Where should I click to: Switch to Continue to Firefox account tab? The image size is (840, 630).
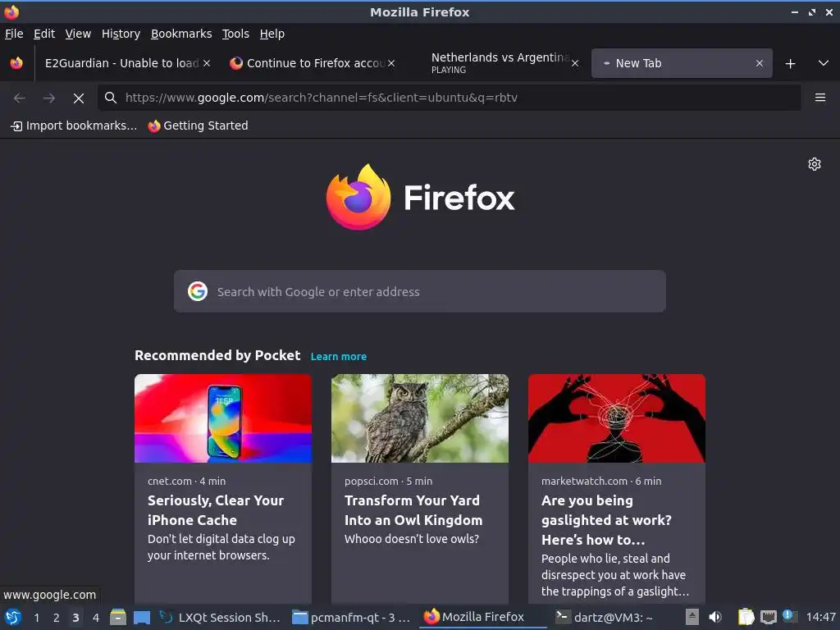coord(311,63)
